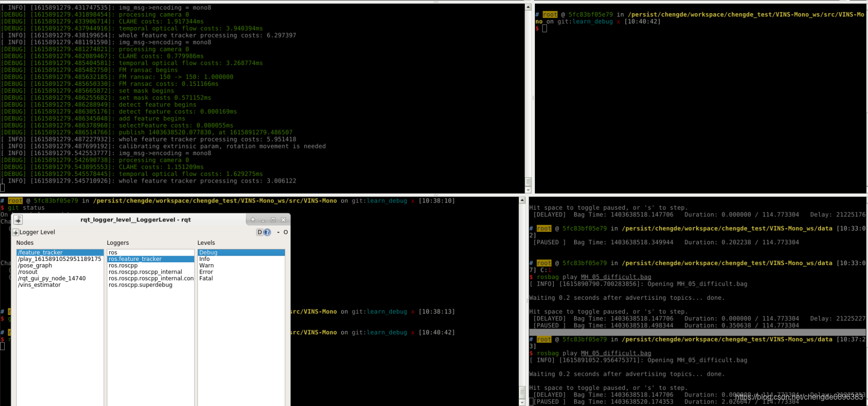Viewport: 868px width, 406px height.
Task: Set logger level to Info
Action: coord(241,259)
